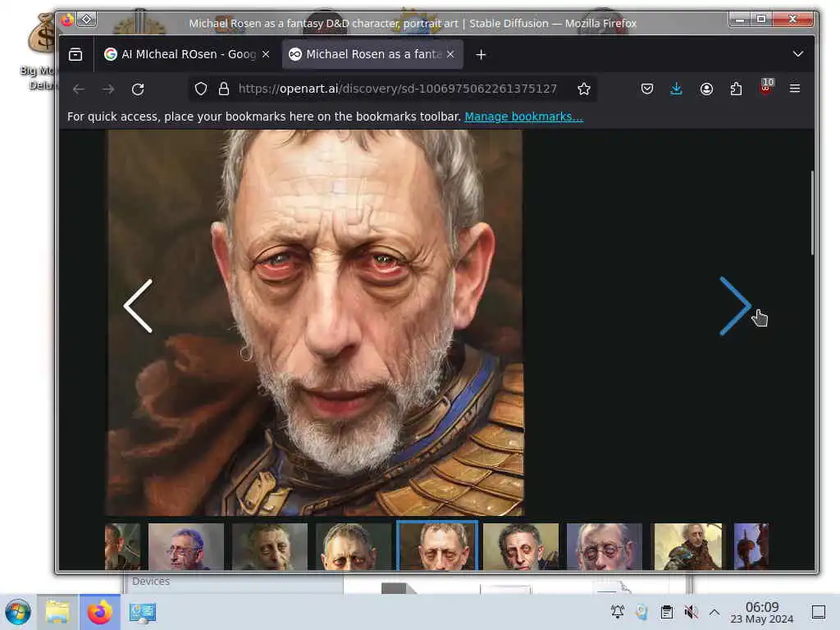Open the extension with badge 10
Image resolution: width=840 pixels, height=630 pixels.
(766, 87)
